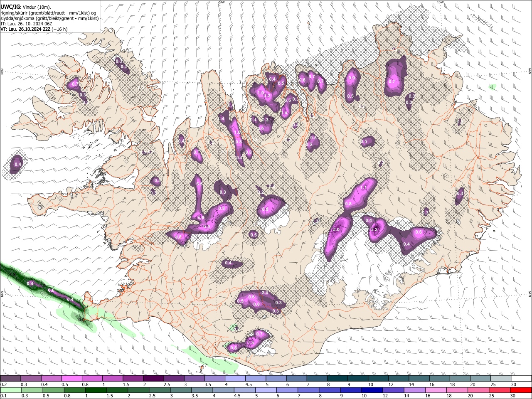Select the dusky purple 0.2–0.3 snow legend swatch

pos(11,378)
